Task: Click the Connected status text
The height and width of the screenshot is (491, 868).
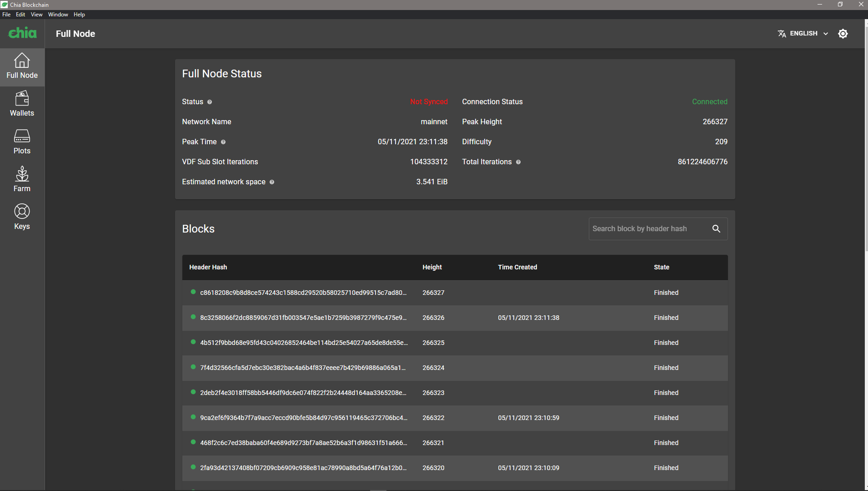Action: click(x=709, y=102)
